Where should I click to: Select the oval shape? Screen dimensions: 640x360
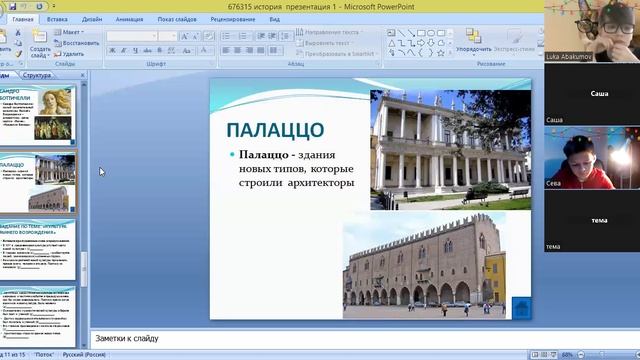point(431,33)
